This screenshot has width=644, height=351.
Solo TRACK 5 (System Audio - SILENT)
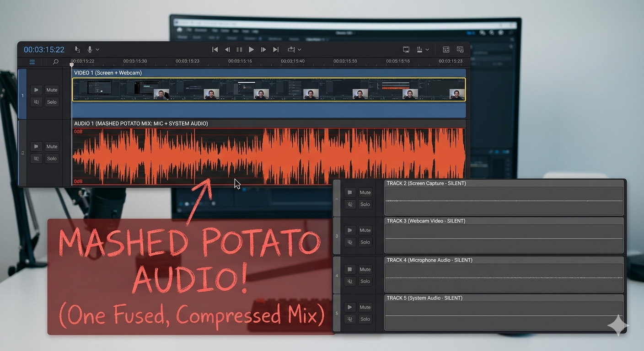[x=365, y=319]
